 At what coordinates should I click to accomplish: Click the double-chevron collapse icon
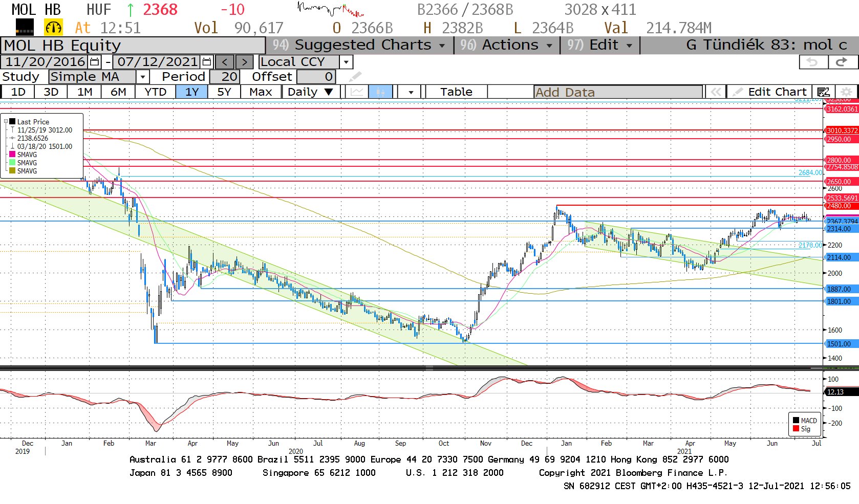coord(716,92)
